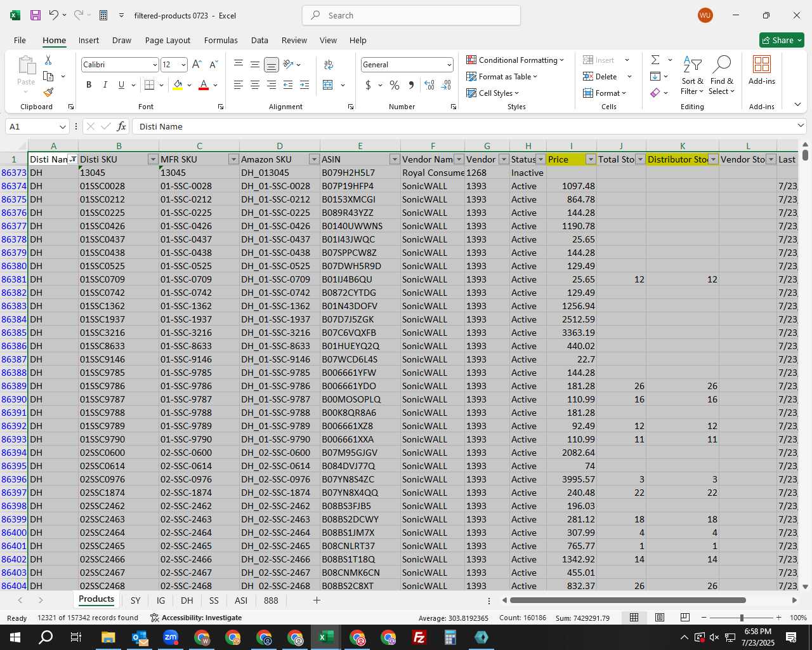Image resolution: width=812 pixels, height=650 pixels.
Task: Click the zoom slider handle
Action: (x=742, y=618)
